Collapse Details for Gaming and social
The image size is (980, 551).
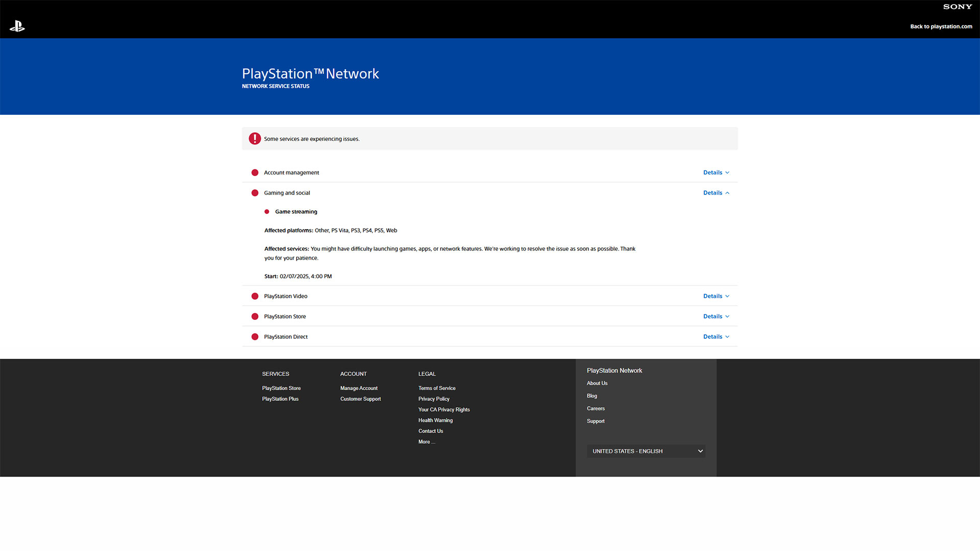pos(716,193)
